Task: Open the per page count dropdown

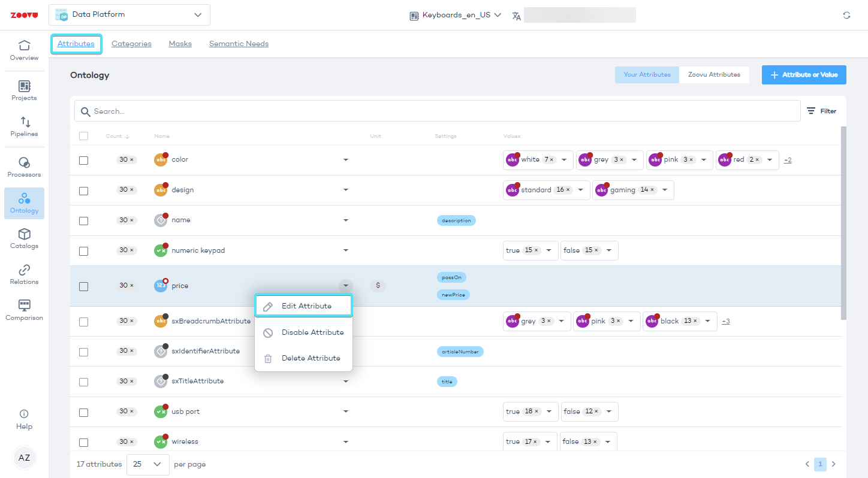Action: (147, 464)
